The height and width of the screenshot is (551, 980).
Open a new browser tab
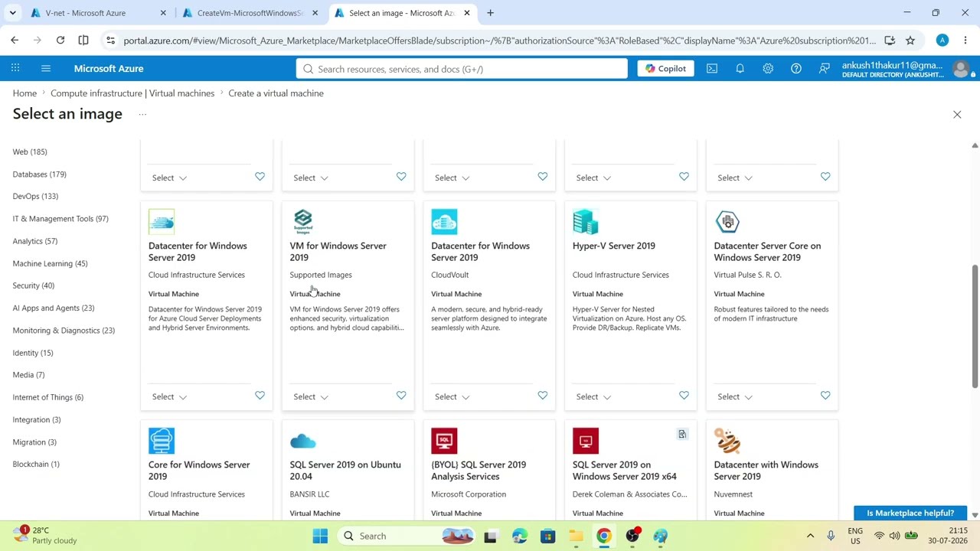[x=490, y=13]
